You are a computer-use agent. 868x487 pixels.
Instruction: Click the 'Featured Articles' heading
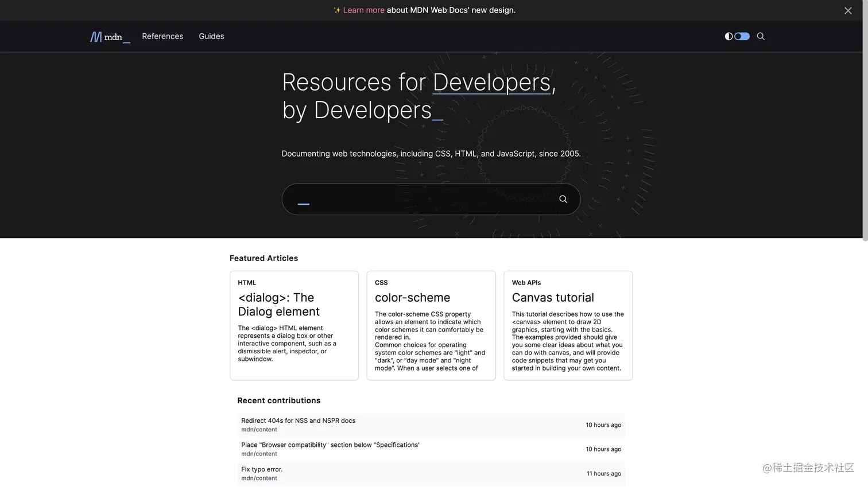[263, 258]
